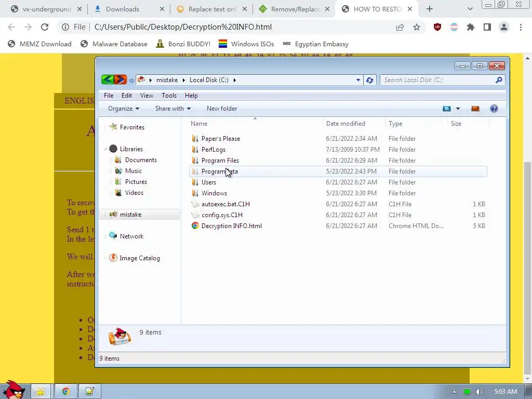
Task: Select the Program Files folder
Action: (x=220, y=160)
